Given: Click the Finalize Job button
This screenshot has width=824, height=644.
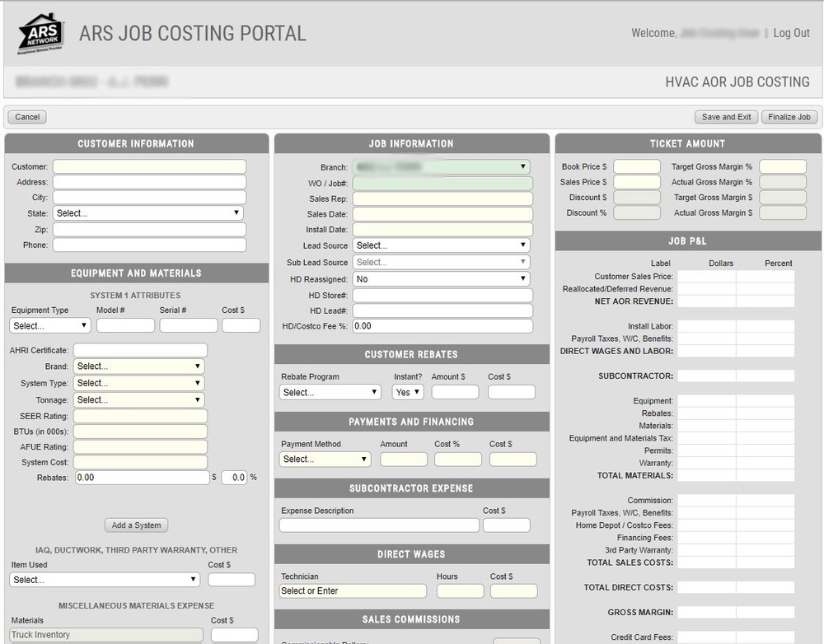Looking at the screenshot, I should (789, 117).
